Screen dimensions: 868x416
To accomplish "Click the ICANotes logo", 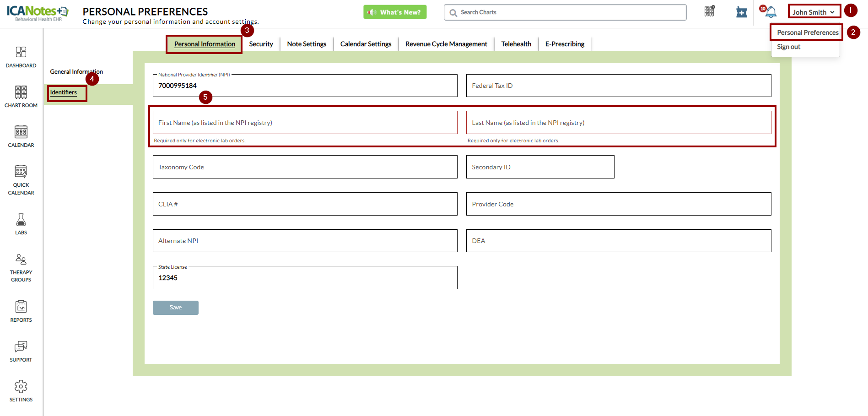I will [x=38, y=12].
